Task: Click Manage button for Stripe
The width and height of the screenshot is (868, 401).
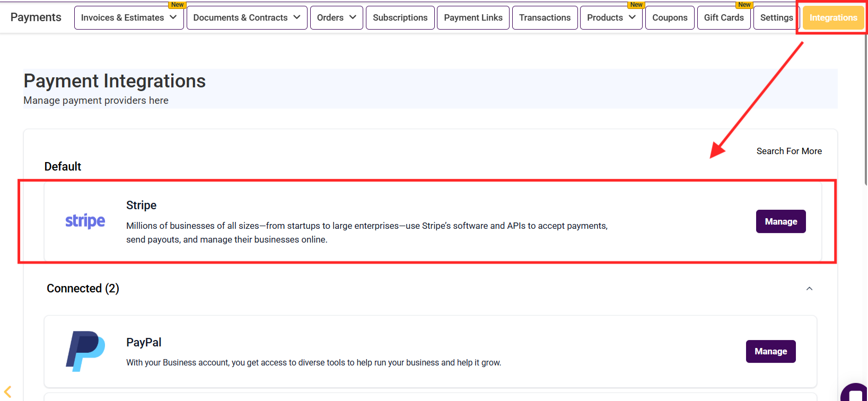Action: point(781,221)
